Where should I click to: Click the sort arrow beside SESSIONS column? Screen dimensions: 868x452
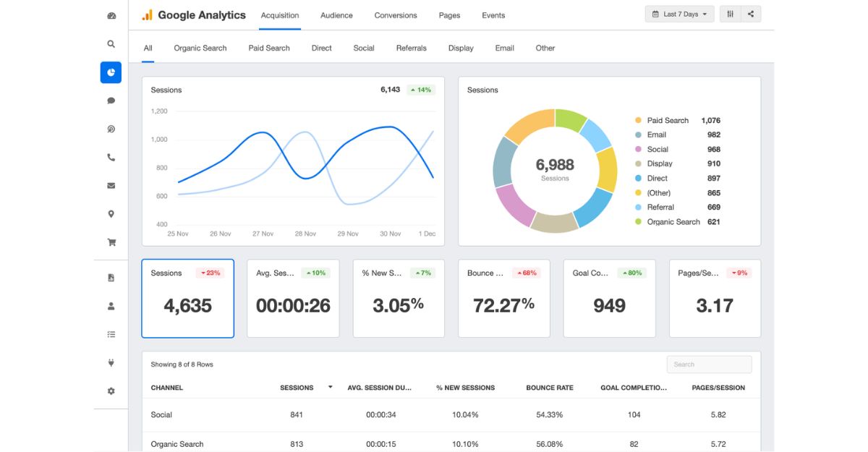coord(330,387)
